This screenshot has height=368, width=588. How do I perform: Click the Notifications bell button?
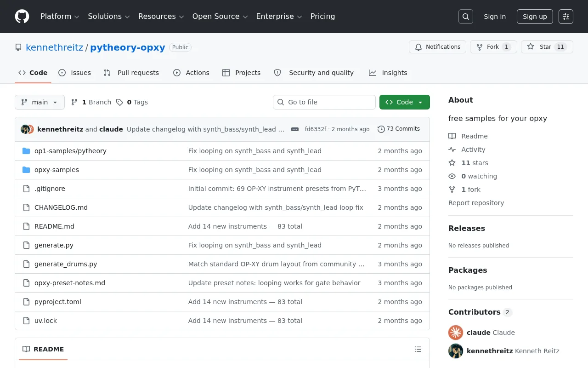point(437,47)
